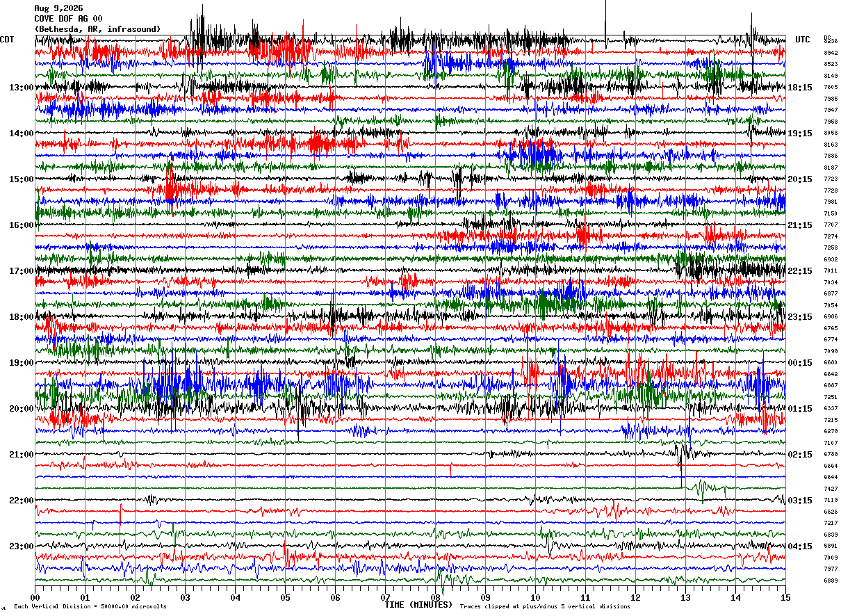841x616 pixels.
Task: Click the '05' minute tick label
Action: point(285,598)
